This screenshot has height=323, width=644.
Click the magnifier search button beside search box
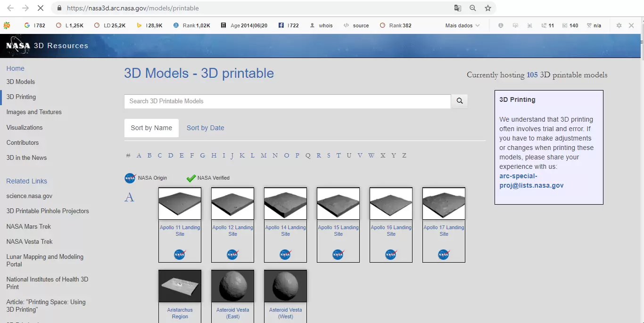[460, 101]
